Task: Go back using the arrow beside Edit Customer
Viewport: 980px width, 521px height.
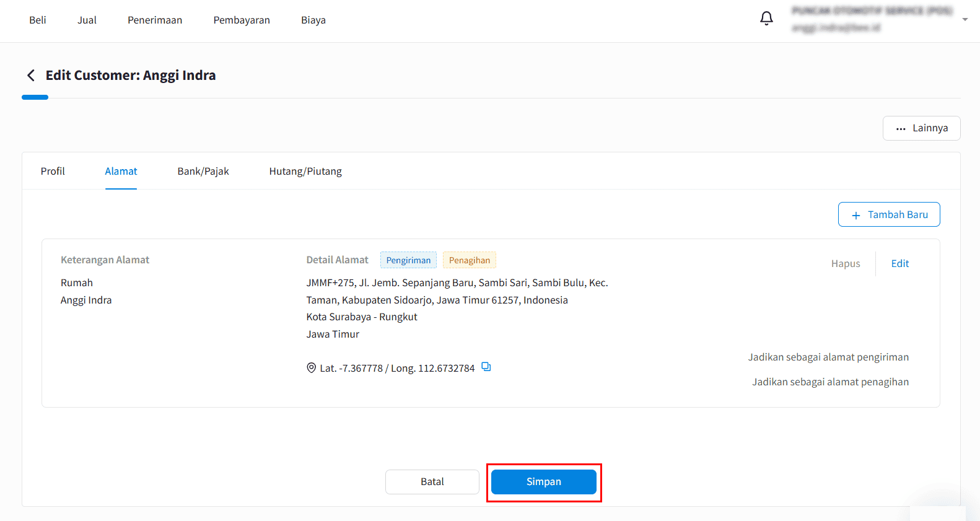Action: (x=31, y=76)
